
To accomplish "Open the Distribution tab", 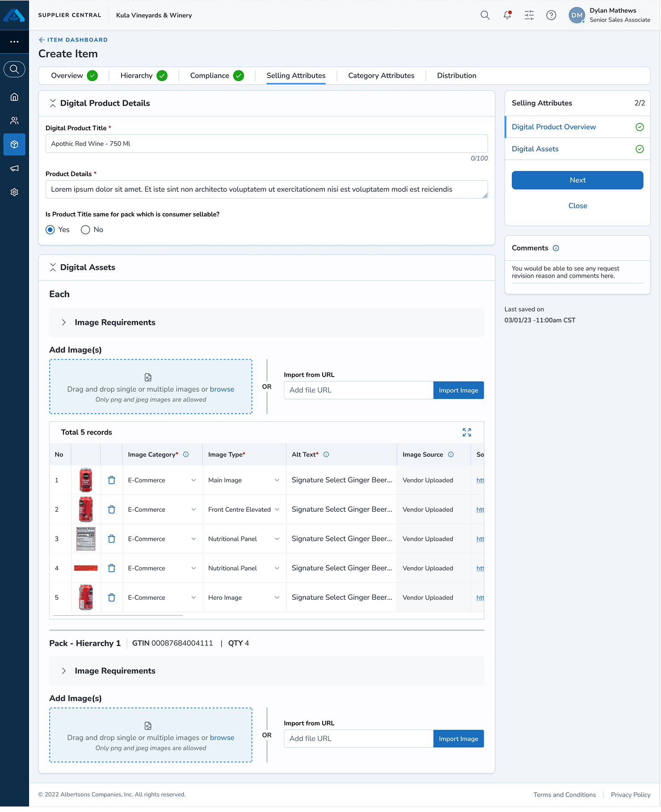I will [457, 76].
